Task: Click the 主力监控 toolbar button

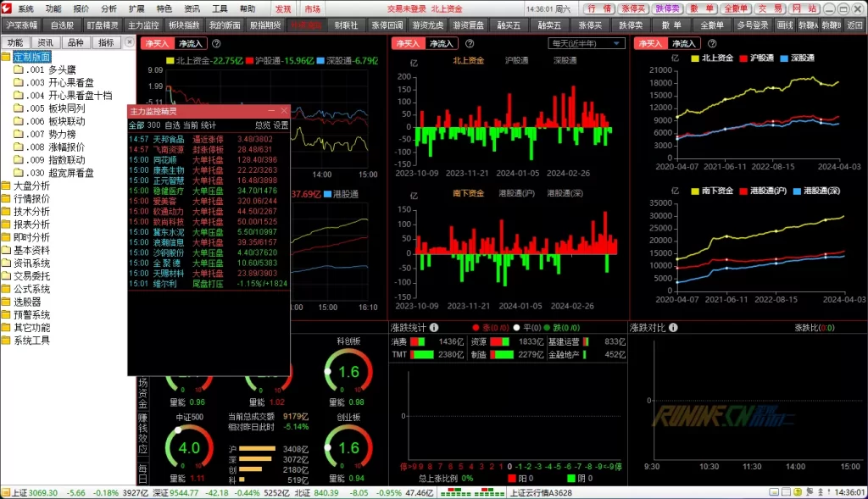Action: (x=143, y=25)
